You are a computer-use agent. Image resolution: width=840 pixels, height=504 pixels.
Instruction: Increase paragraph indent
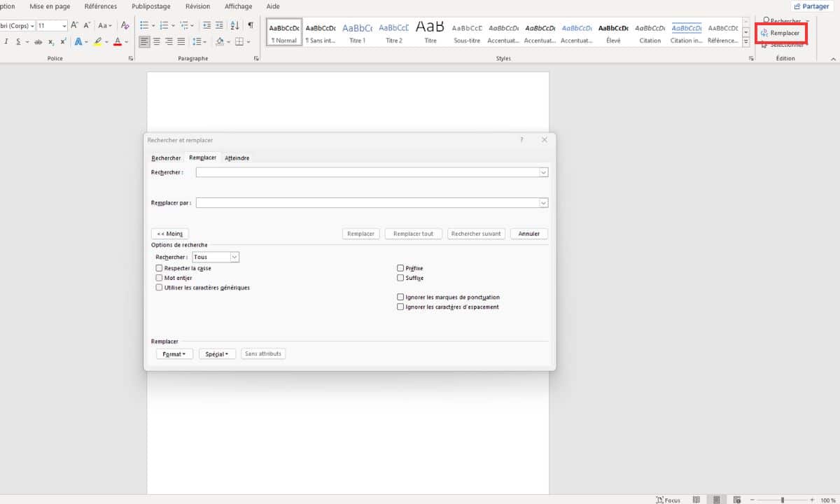(220, 25)
